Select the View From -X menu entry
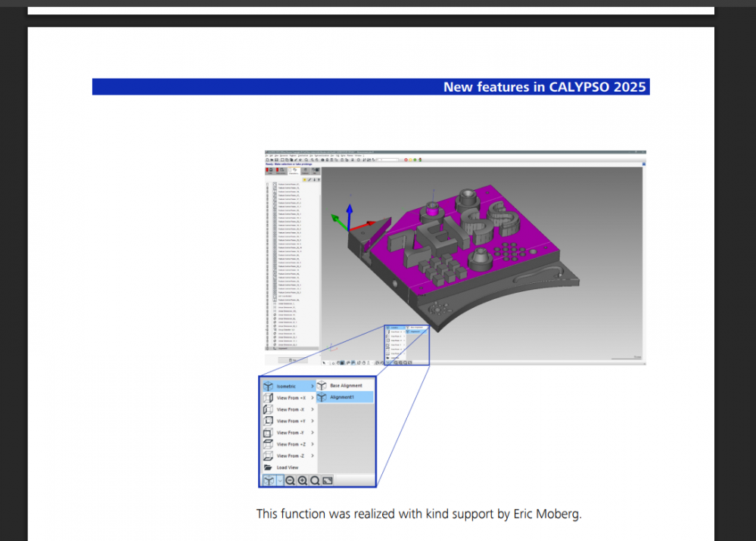Viewport: 756px width, 541px height. 291,409
